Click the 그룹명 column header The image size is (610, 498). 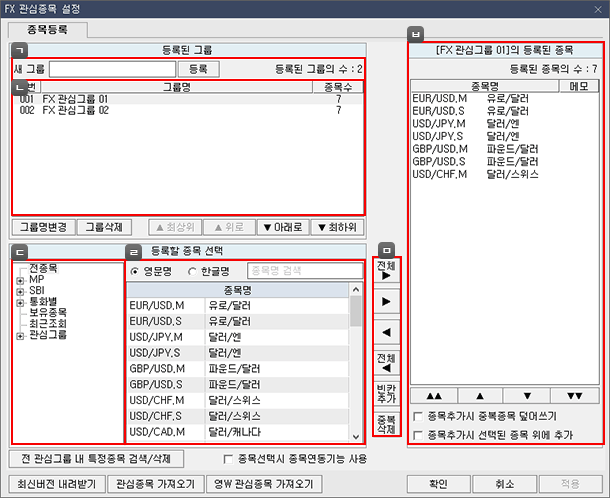(x=177, y=87)
